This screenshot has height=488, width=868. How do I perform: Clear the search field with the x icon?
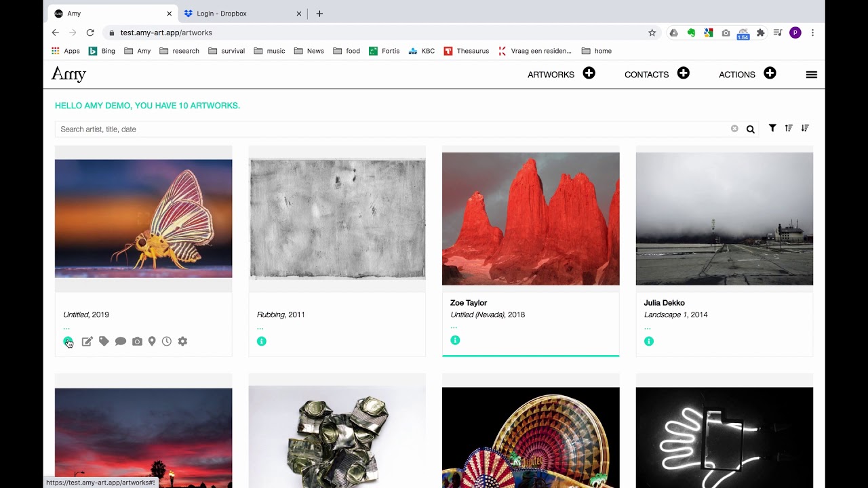point(734,129)
